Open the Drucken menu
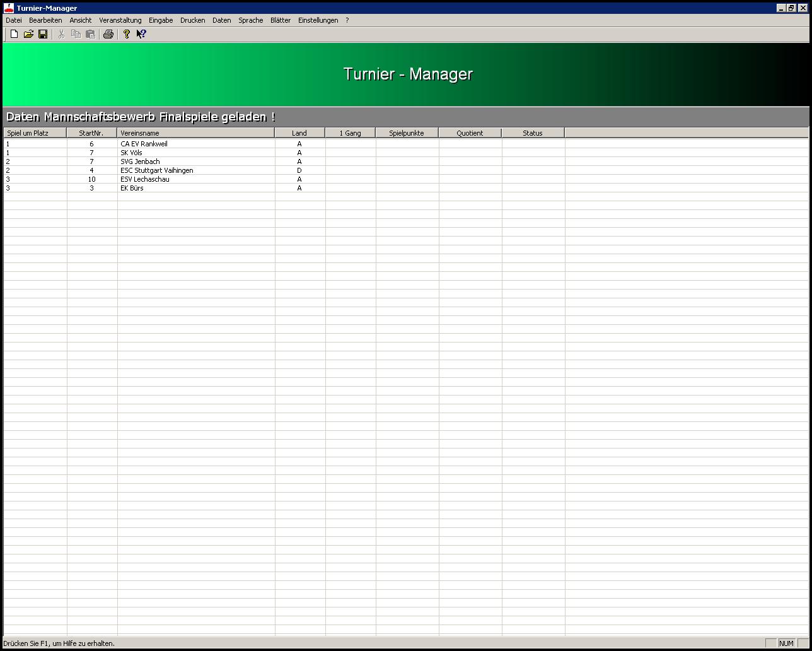Viewport: 812px width, 651px height. pyautogui.click(x=192, y=20)
